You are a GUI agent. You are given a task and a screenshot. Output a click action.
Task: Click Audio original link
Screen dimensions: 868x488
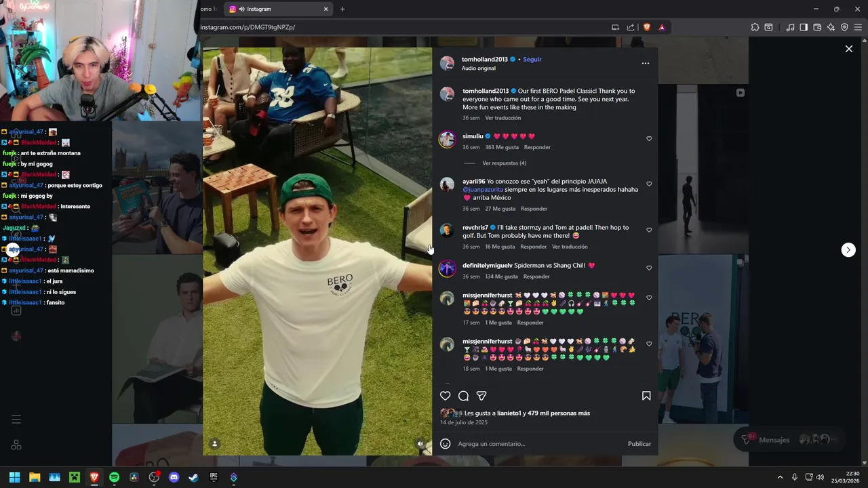pos(479,68)
